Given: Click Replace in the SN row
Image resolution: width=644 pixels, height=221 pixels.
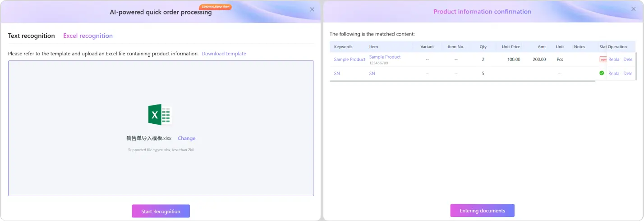Looking at the screenshot, I should 614,73.
